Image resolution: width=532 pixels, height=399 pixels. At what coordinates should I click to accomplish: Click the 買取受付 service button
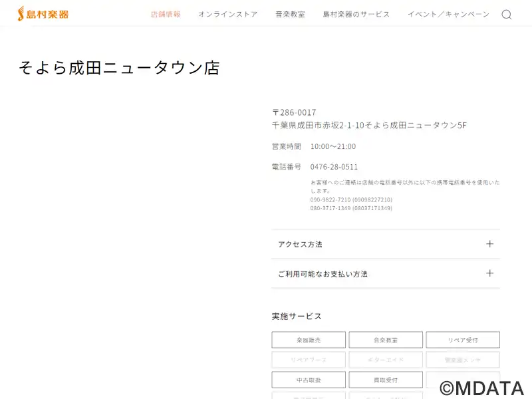point(386,380)
